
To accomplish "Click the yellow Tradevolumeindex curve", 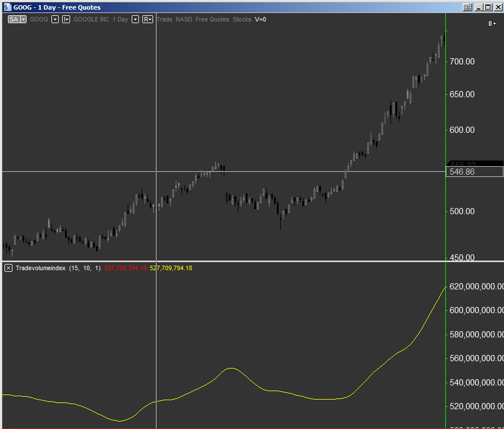I will 232,369.
